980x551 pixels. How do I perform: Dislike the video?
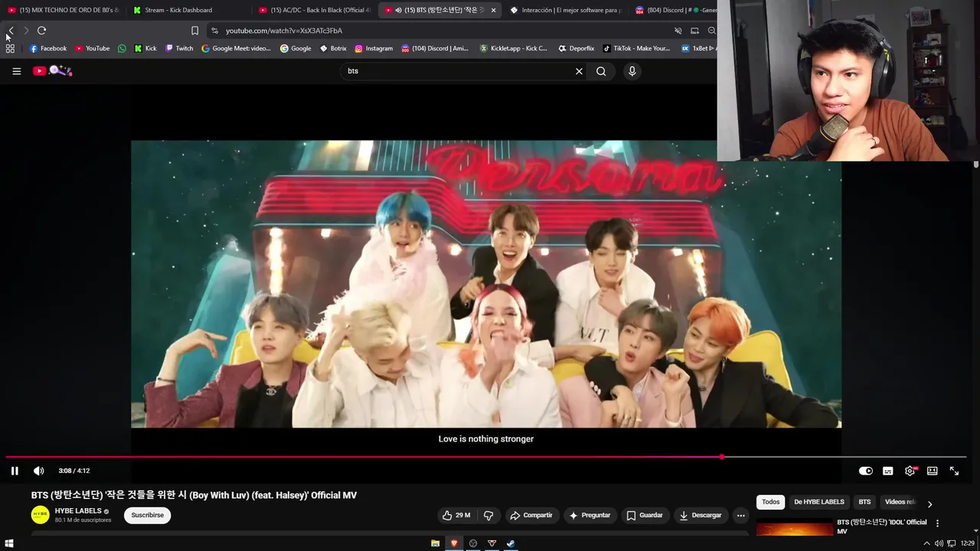(x=488, y=515)
